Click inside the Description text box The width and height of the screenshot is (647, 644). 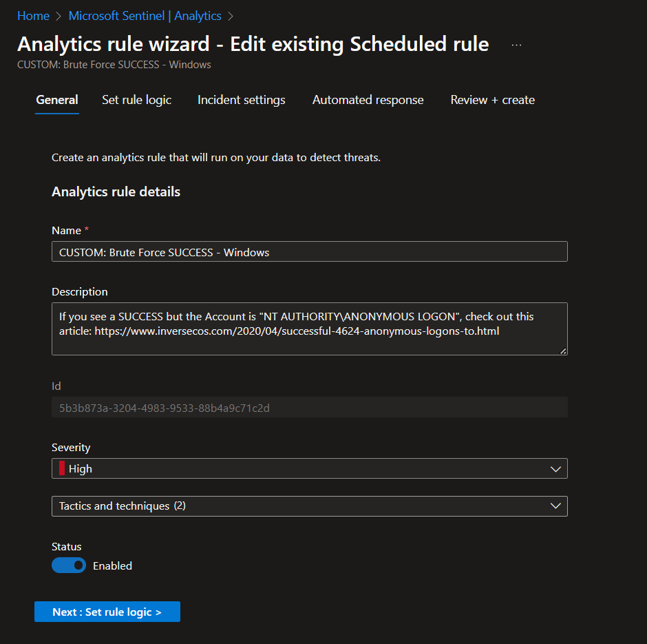click(310, 329)
